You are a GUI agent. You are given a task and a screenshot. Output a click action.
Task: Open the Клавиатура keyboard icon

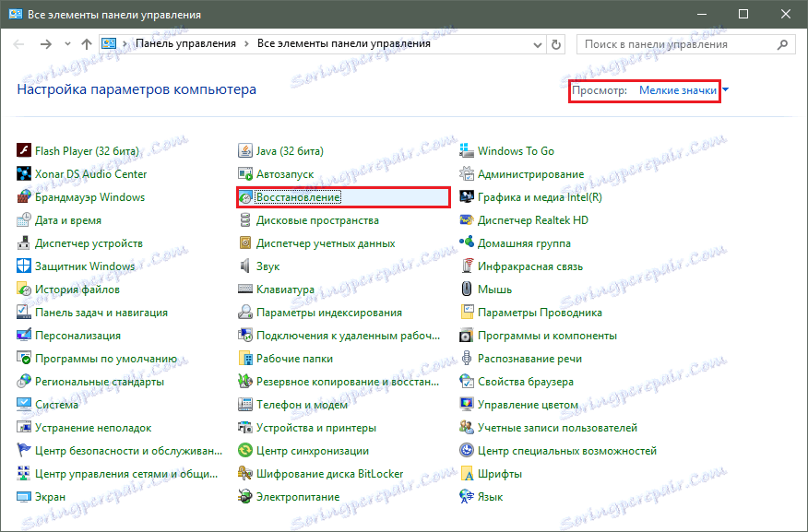[245, 290]
